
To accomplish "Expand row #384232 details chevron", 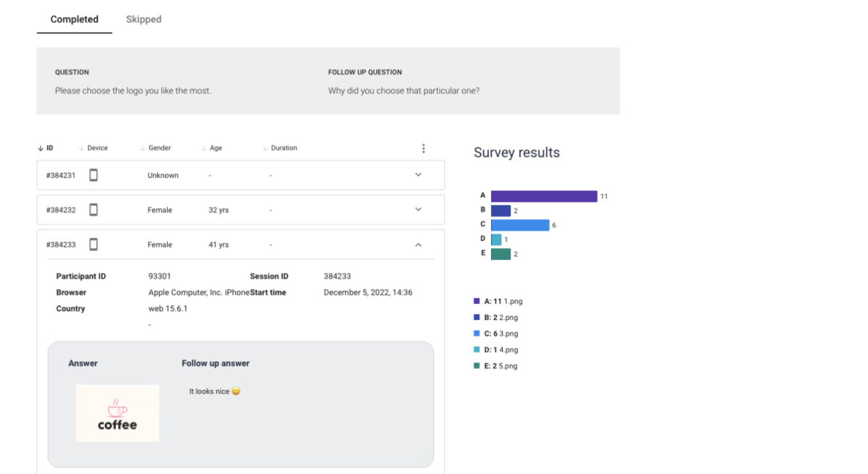I will click(x=418, y=209).
